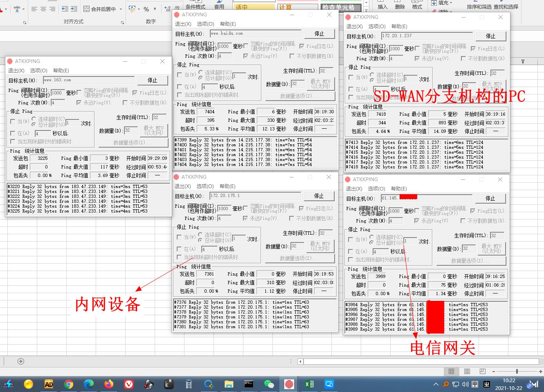Click the center align icon in the ribbon
This screenshot has height=392, width=544.
[x=43, y=9]
